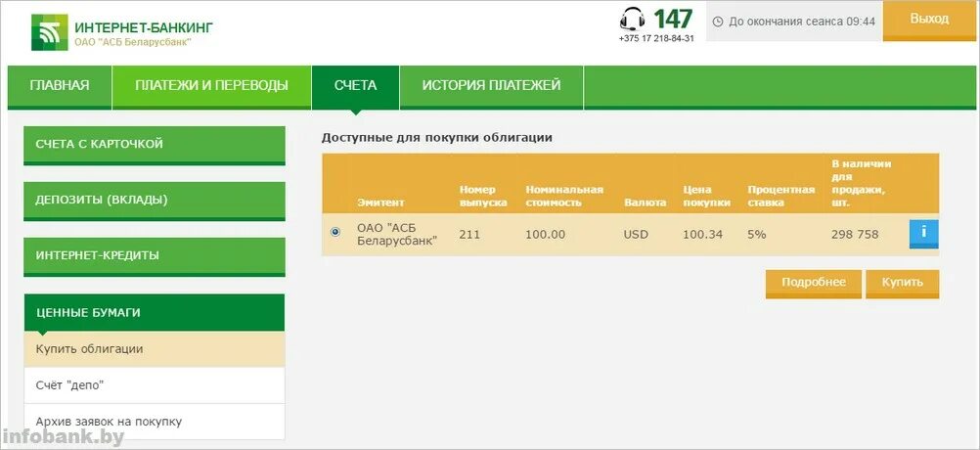
Task: Click the До окончания сеанса 09:44 text
Action: [x=802, y=22]
